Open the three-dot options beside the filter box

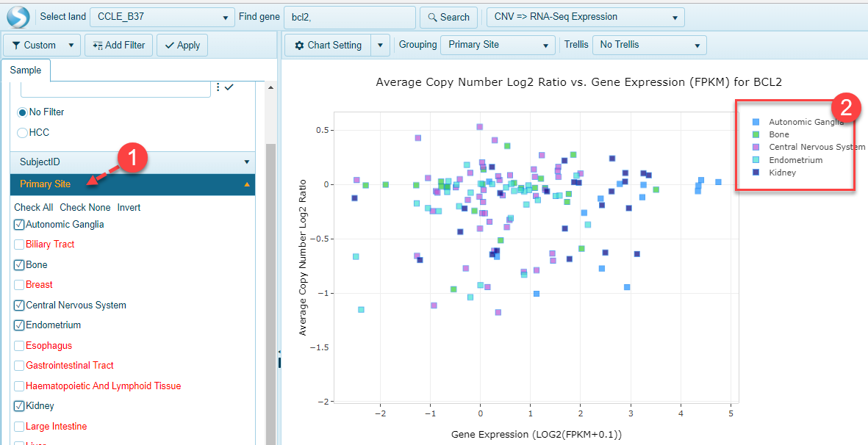tap(218, 87)
